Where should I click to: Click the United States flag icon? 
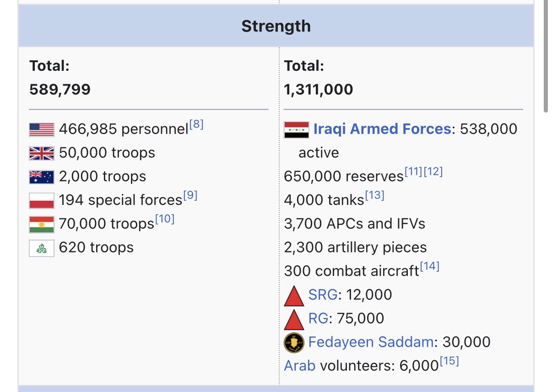pyautogui.click(x=42, y=129)
